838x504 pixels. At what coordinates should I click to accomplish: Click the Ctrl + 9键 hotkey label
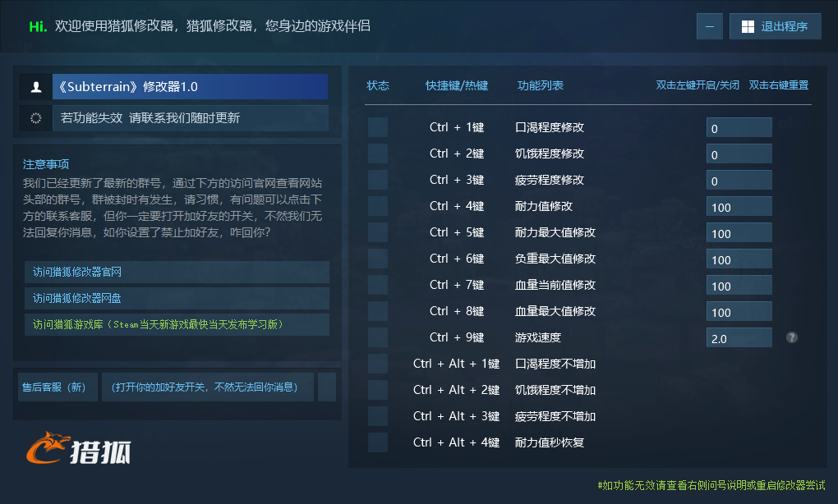[457, 337]
